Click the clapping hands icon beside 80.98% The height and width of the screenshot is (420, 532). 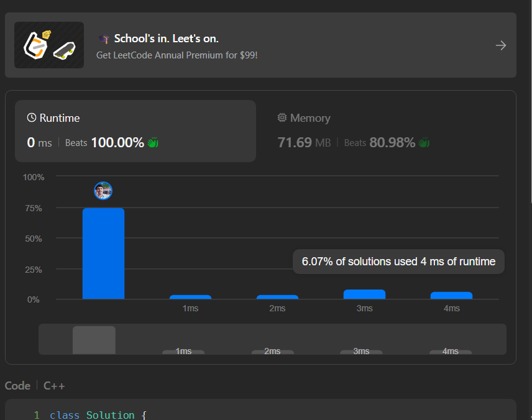click(424, 142)
